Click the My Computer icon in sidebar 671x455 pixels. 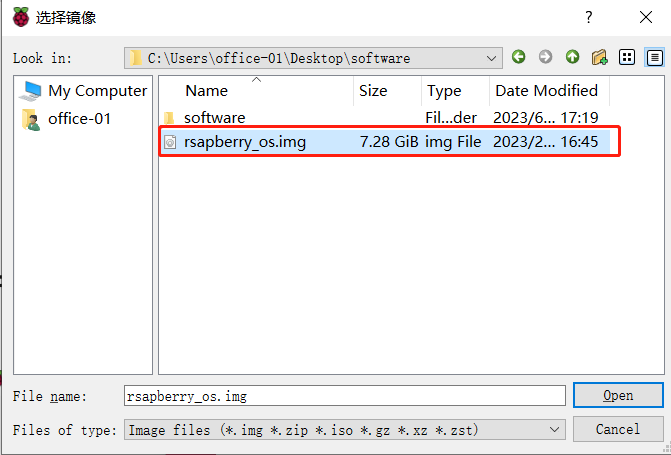point(30,91)
